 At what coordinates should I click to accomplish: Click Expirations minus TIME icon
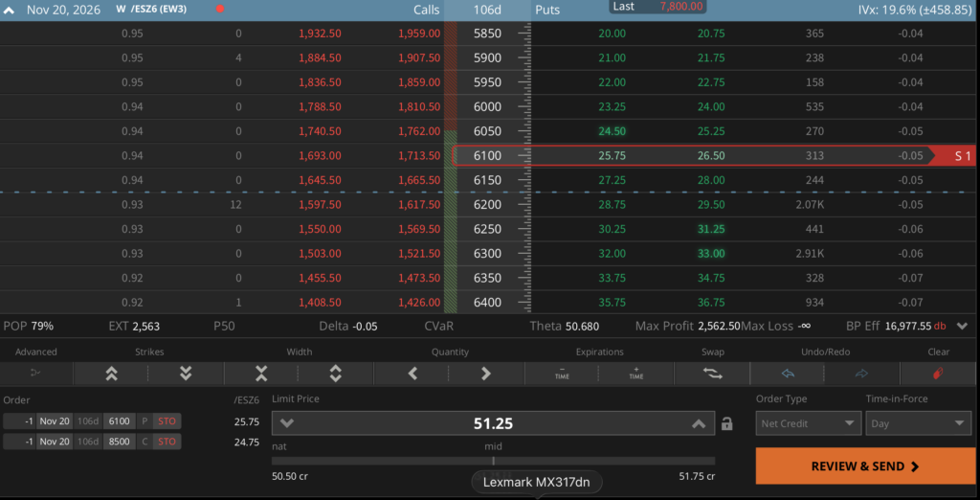click(562, 374)
